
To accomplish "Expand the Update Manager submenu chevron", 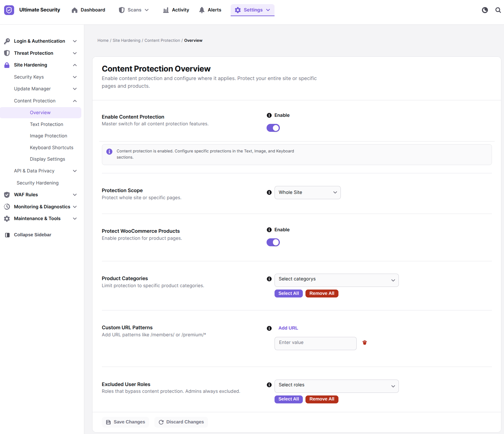I will coord(75,89).
